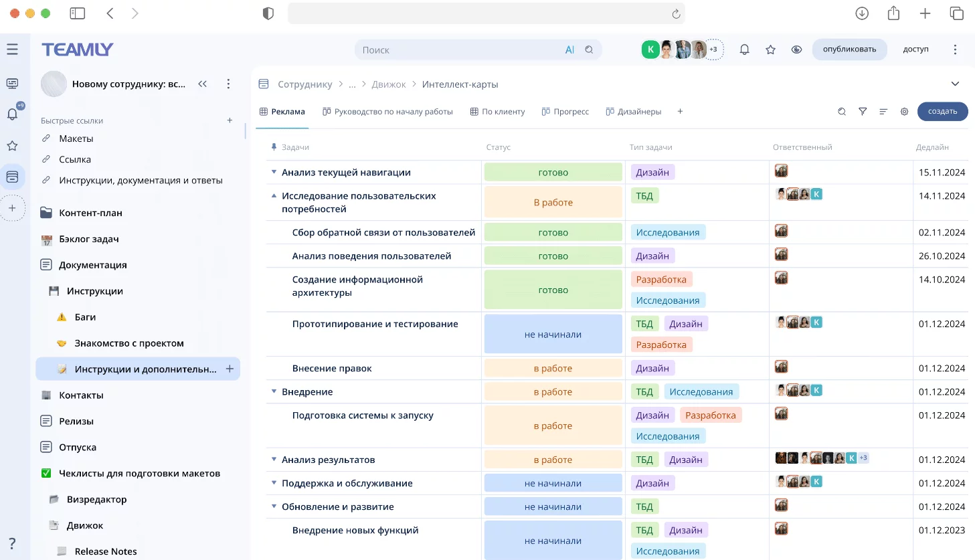Click the Поиск search field
The image size is (975, 560).
pos(462,50)
